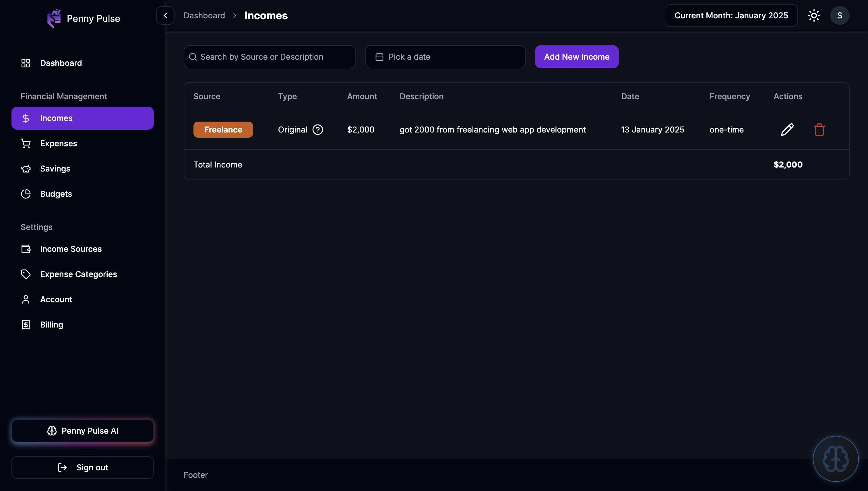Open the Pick a date picker
Image resolution: width=868 pixels, height=491 pixels.
click(445, 57)
